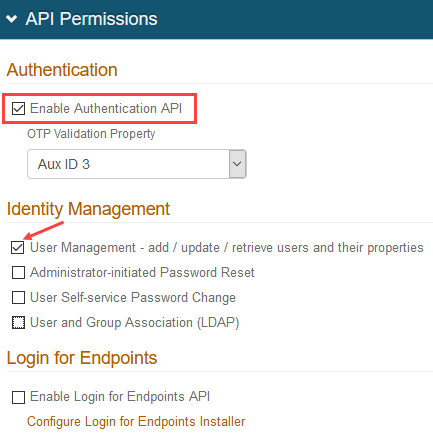Open Configure Login for Endpoints Installer link
Viewport: 433px width, 443px height.
(136, 422)
